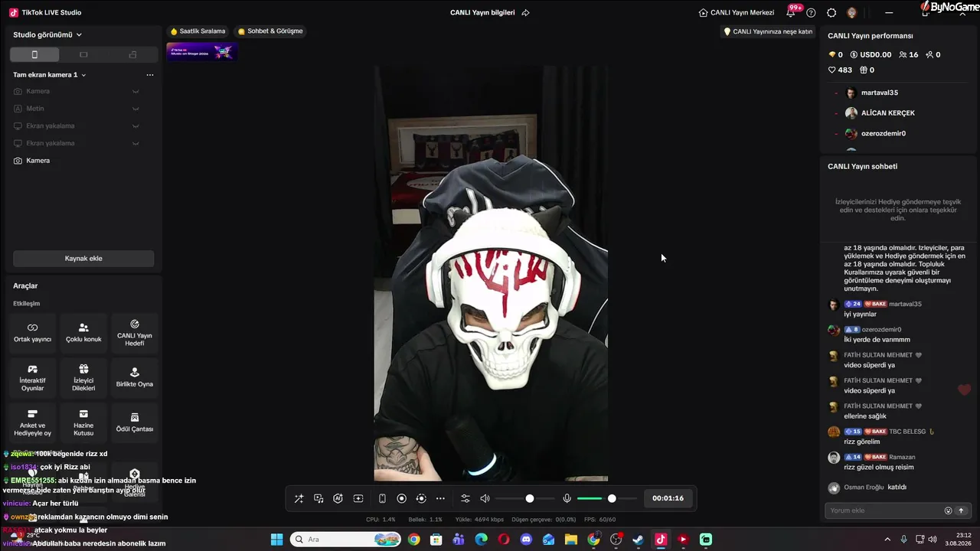This screenshot has height=551, width=980.
Task: Adjust the speaker volume slider handle
Action: [529, 498]
